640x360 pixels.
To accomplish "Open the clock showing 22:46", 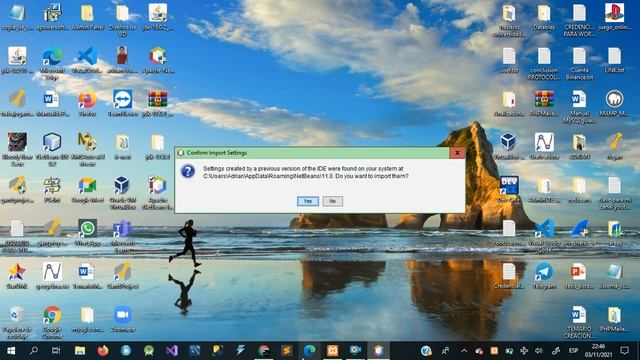I will coord(598,351).
